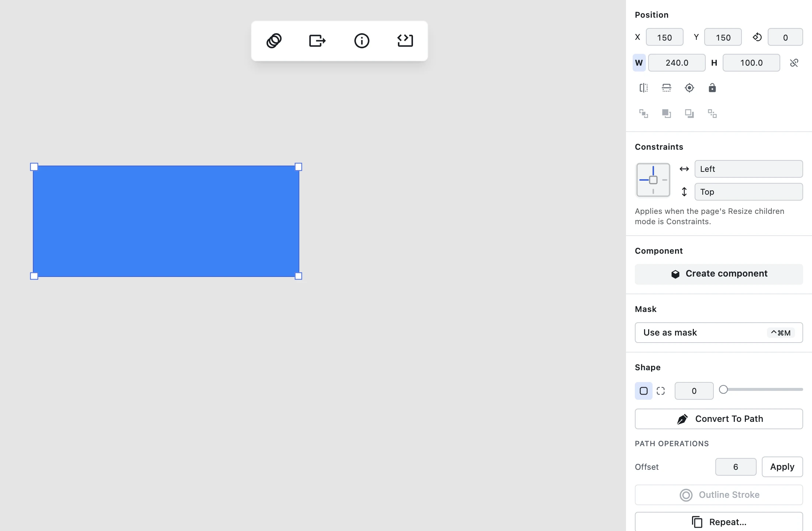
Task: Edit the X position field
Action: [665, 37]
